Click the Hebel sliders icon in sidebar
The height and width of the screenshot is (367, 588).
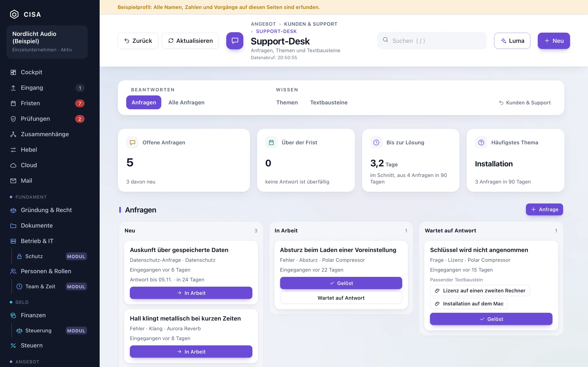(13, 150)
